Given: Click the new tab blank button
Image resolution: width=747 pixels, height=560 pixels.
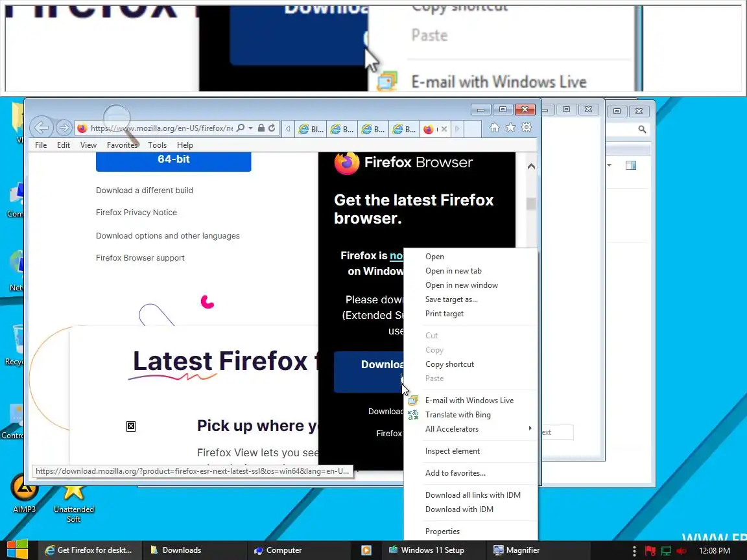Looking at the screenshot, I should point(472,128).
